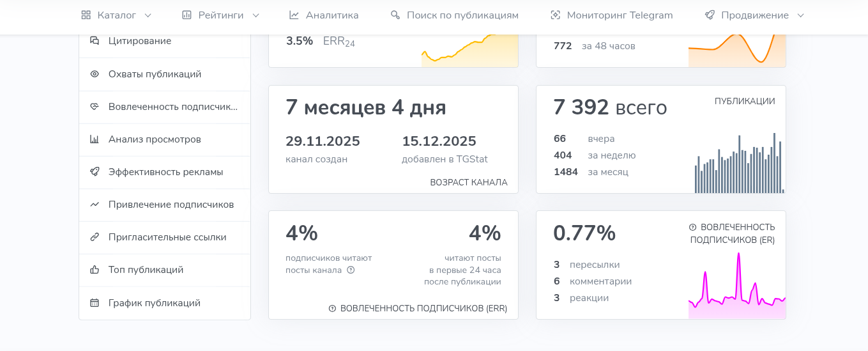
Task: Click the eye icon beside Охваты публикаций
Action: [x=95, y=74]
